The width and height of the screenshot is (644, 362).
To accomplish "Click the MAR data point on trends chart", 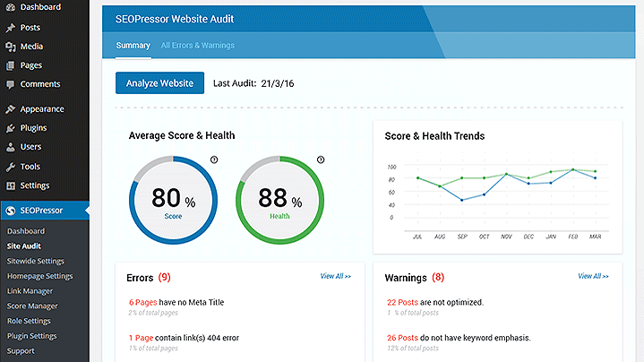I will tap(595, 172).
